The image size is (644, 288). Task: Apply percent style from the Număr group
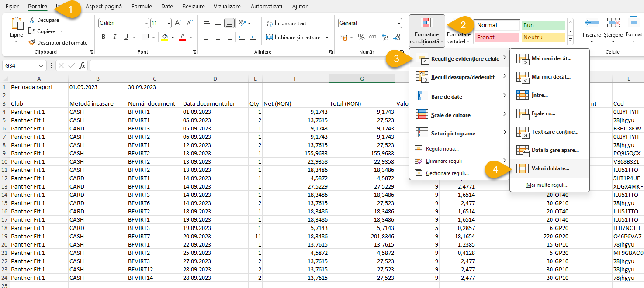[x=361, y=38]
